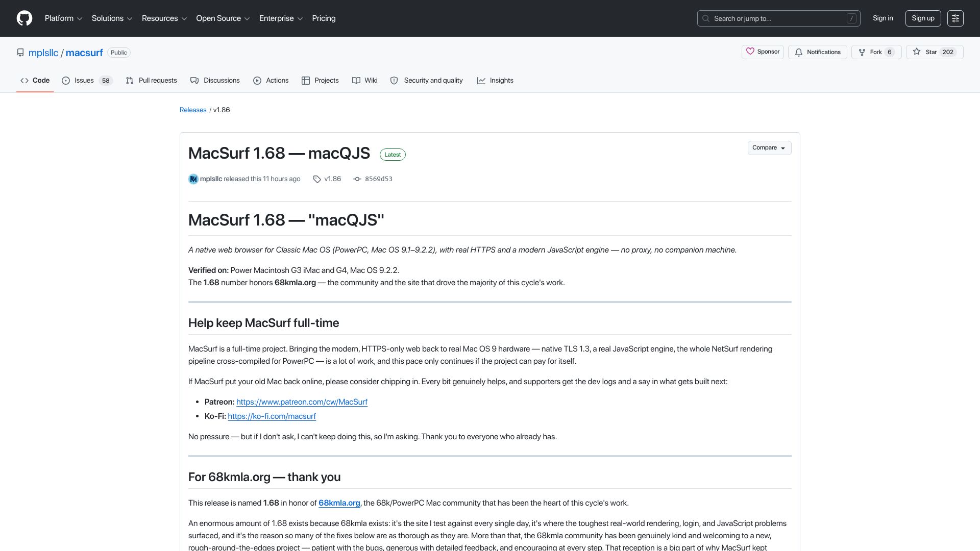This screenshot has width=980, height=551.
Task: Click the repository book icon beside mplsllc
Action: [x=20, y=53]
